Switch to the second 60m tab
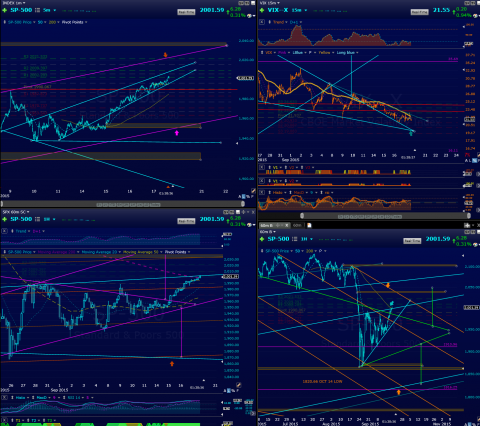 297,225
